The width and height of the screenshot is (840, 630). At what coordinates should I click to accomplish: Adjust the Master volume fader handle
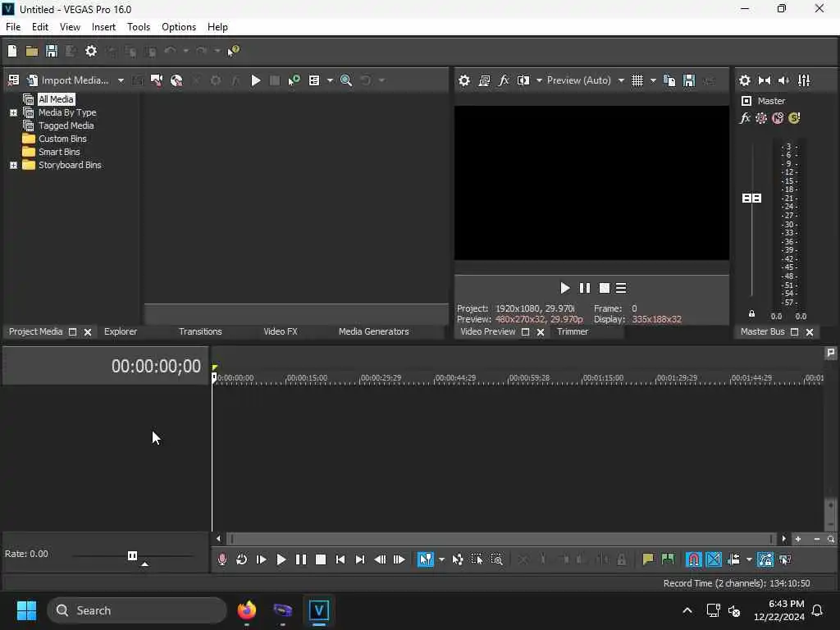[751, 199]
